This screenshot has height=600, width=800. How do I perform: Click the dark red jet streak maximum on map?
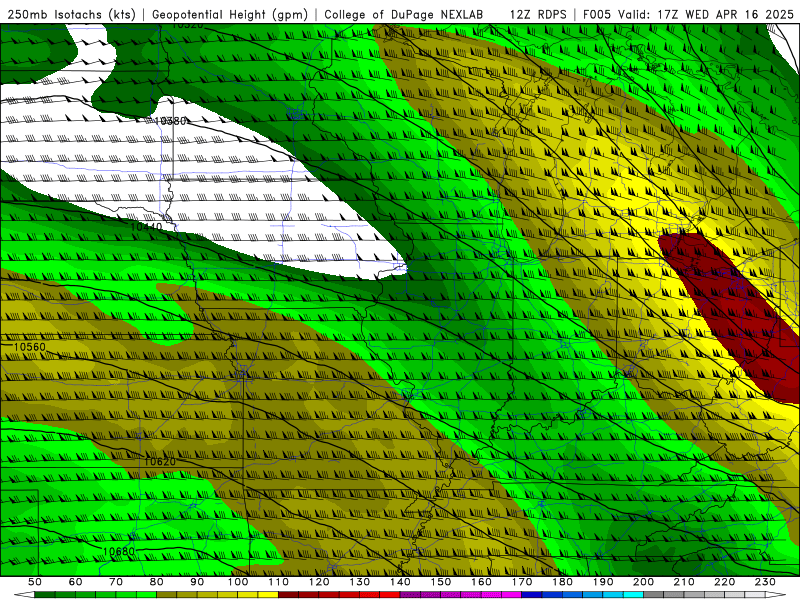[735, 311]
